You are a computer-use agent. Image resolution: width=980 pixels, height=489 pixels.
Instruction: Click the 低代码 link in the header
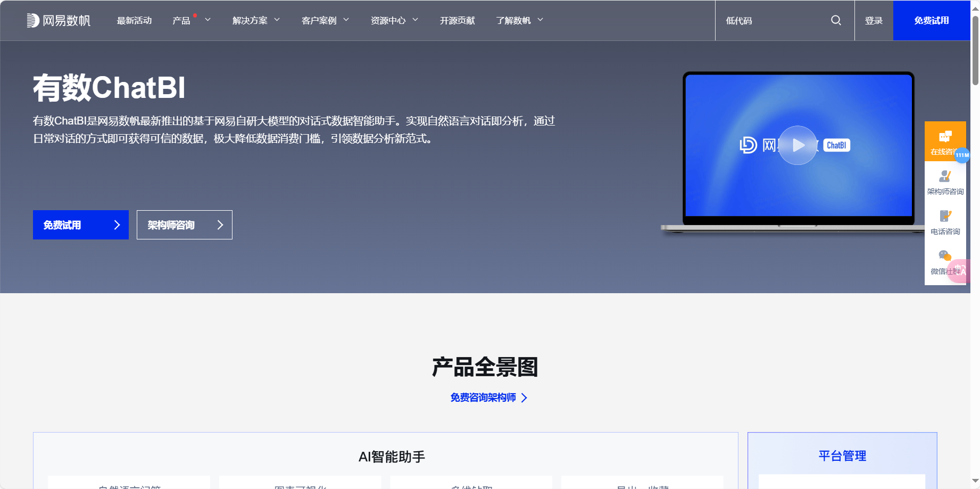pyautogui.click(x=737, y=20)
